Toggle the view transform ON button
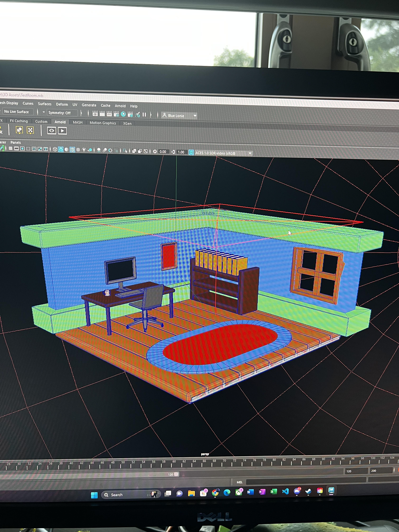The height and width of the screenshot is (532, 399). point(191,153)
